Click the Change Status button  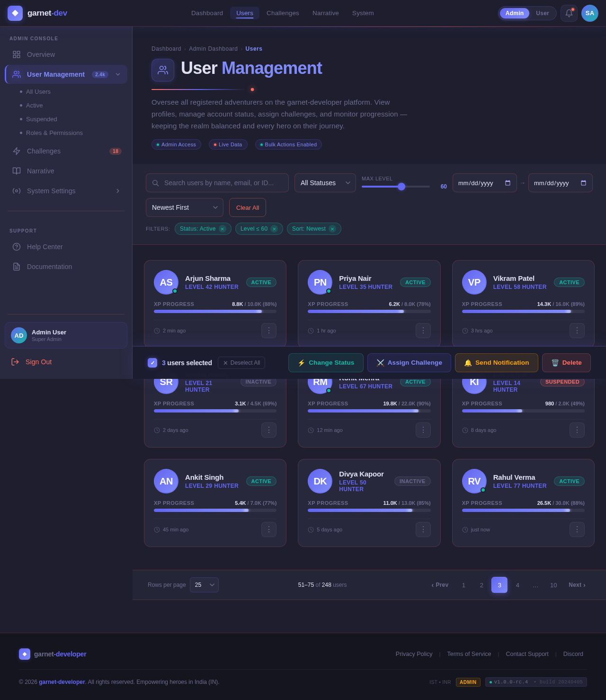[x=326, y=363]
